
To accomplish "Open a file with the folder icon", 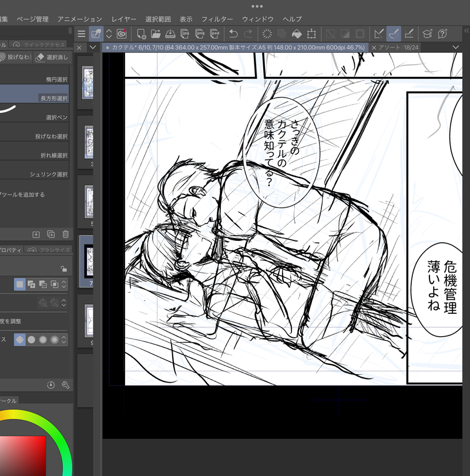I will [x=156, y=33].
